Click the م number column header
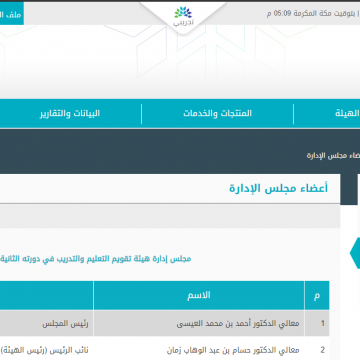 [317, 295]
